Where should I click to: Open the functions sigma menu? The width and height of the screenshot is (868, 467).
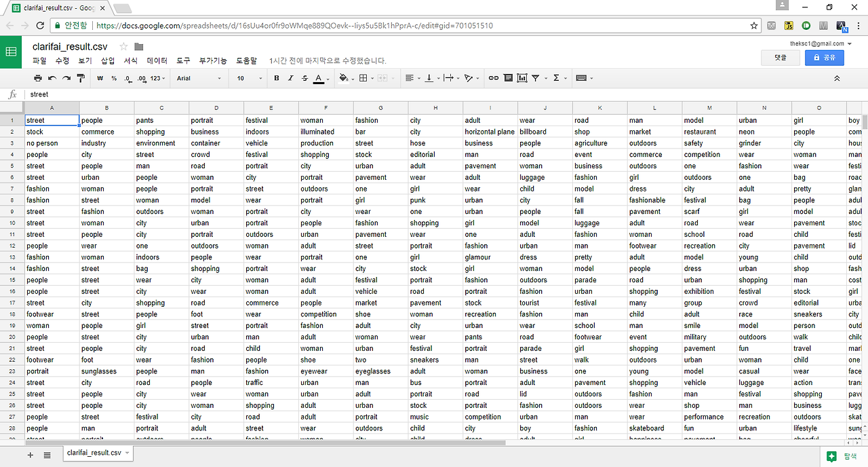[559, 79]
